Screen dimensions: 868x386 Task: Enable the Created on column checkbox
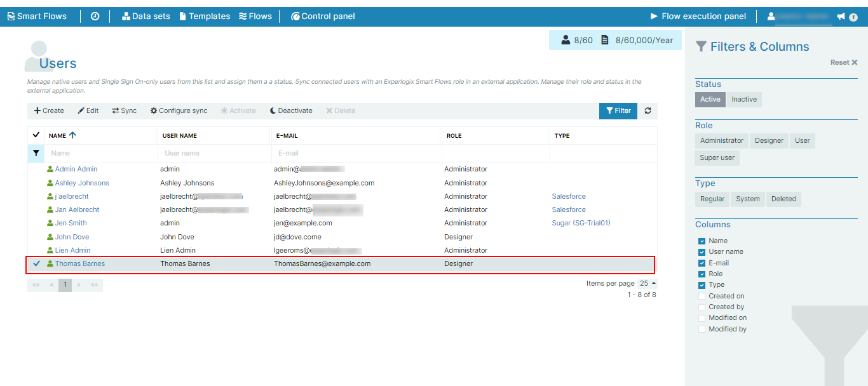(x=702, y=296)
